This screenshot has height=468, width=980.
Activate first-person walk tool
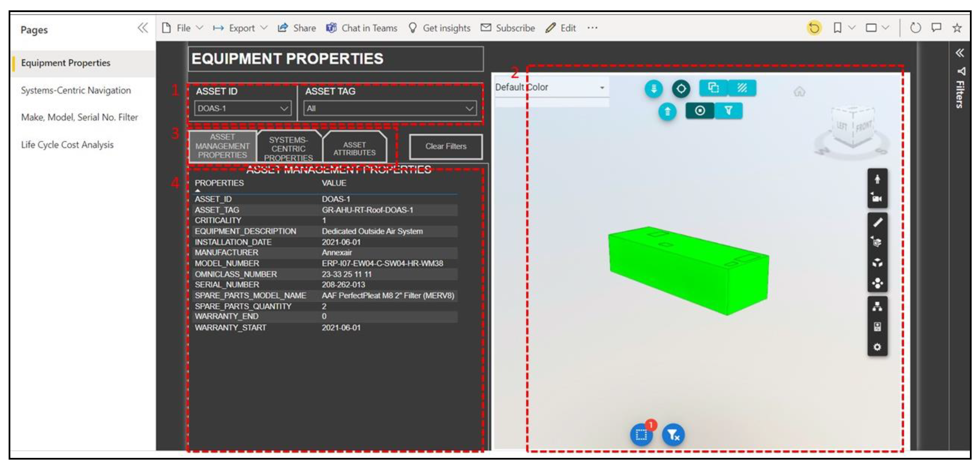tap(877, 179)
